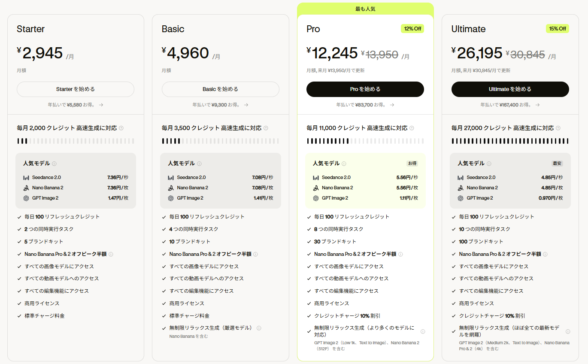Click the ¥26,195 price
The height and width of the screenshot is (364, 588).
(477, 53)
